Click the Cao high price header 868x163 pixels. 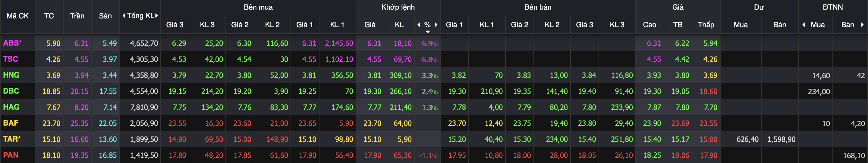click(x=649, y=25)
